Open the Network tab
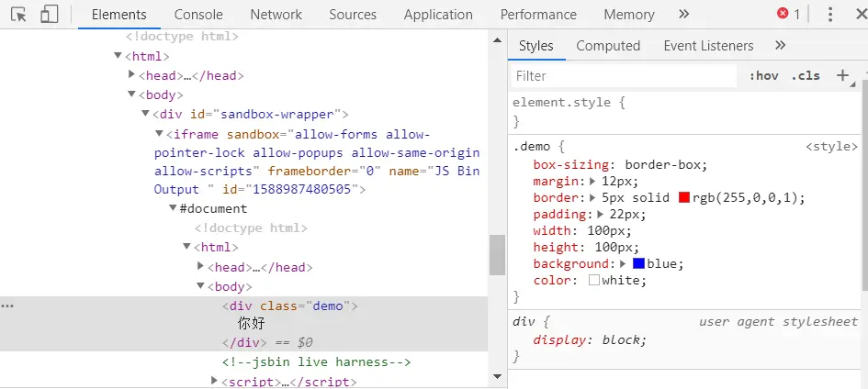The image size is (868, 389). click(x=276, y=15)
